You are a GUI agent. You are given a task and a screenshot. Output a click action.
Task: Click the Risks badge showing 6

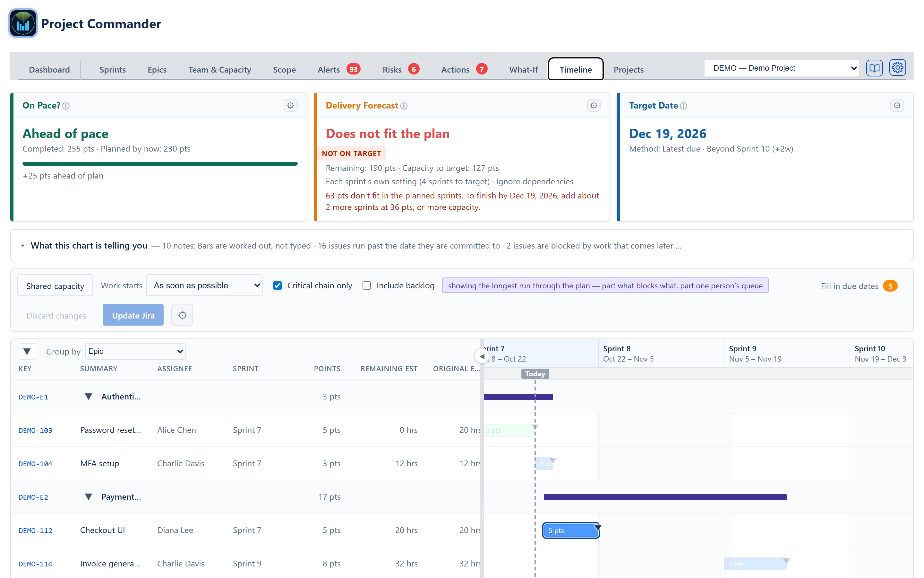[x=414, y=69]
